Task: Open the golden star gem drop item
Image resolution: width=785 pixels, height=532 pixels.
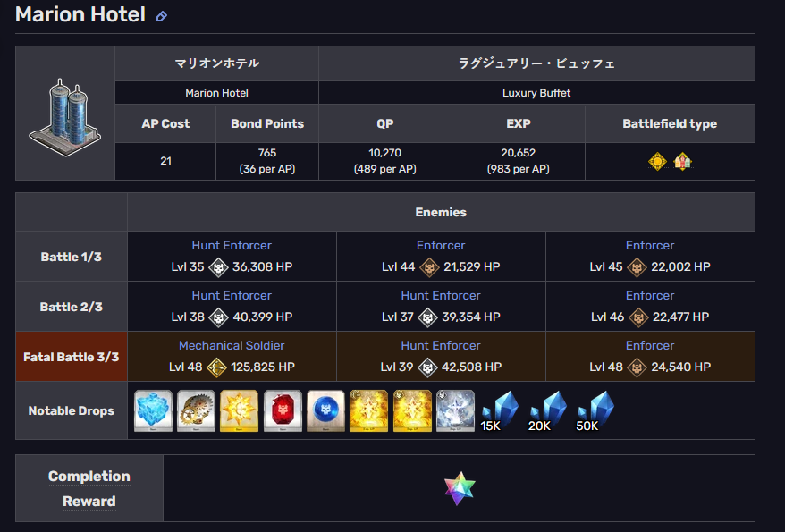Action: pos(240,411)
